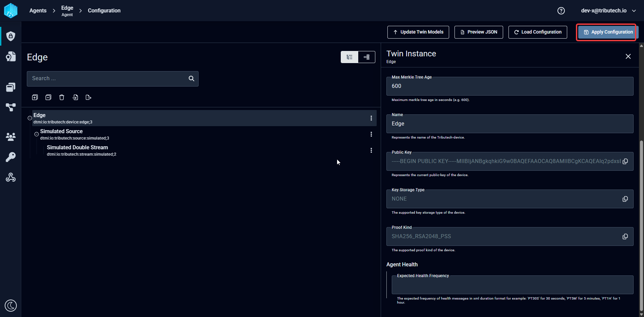This screenshot has width=644, height=317.
Task: Go to Edge Agent breadcrumb
Action: pyautogui.click(x=67, y=11)
